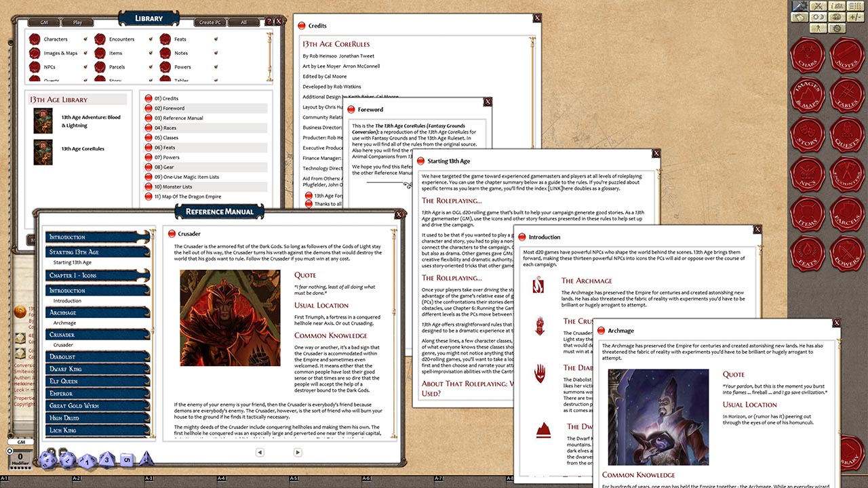868x488 pixels.
Task: Expand the Diabolist section in Reference Manual
Action: (97, 357)
